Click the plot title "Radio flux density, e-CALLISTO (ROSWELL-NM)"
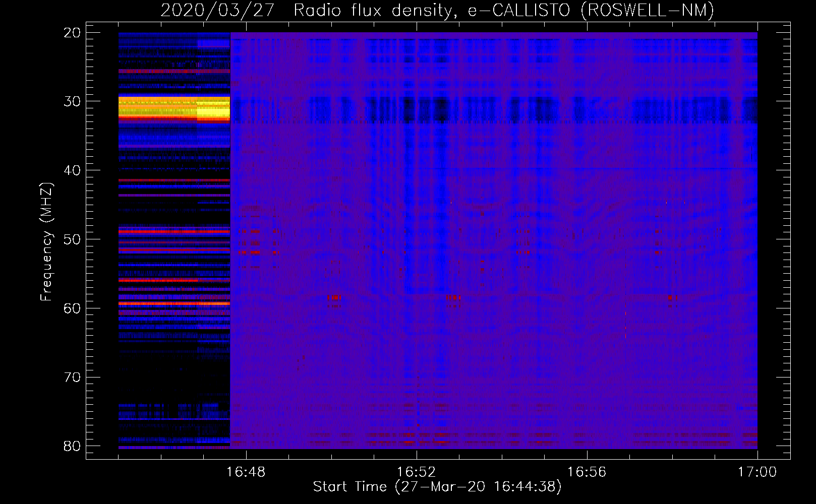The width and height of the screenshot is (816, 504). click(x=504, y=10)
